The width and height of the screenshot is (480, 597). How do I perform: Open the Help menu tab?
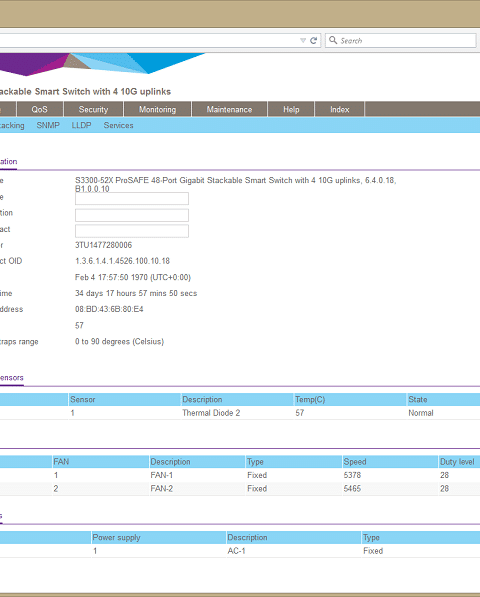pos(291,110)
